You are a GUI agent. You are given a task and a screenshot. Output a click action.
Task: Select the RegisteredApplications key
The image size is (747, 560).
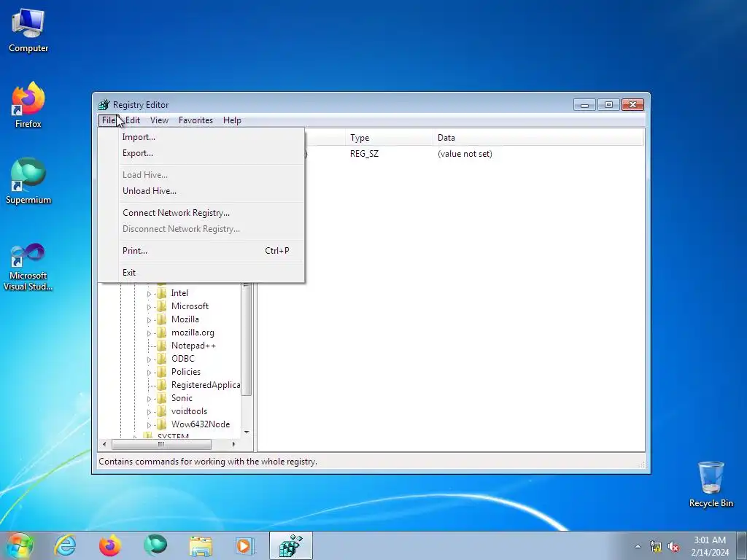pos(206,385)
